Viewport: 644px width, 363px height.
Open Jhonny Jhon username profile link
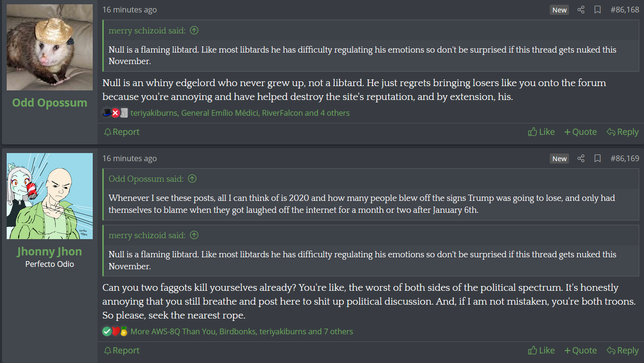(x=50, y=252)
